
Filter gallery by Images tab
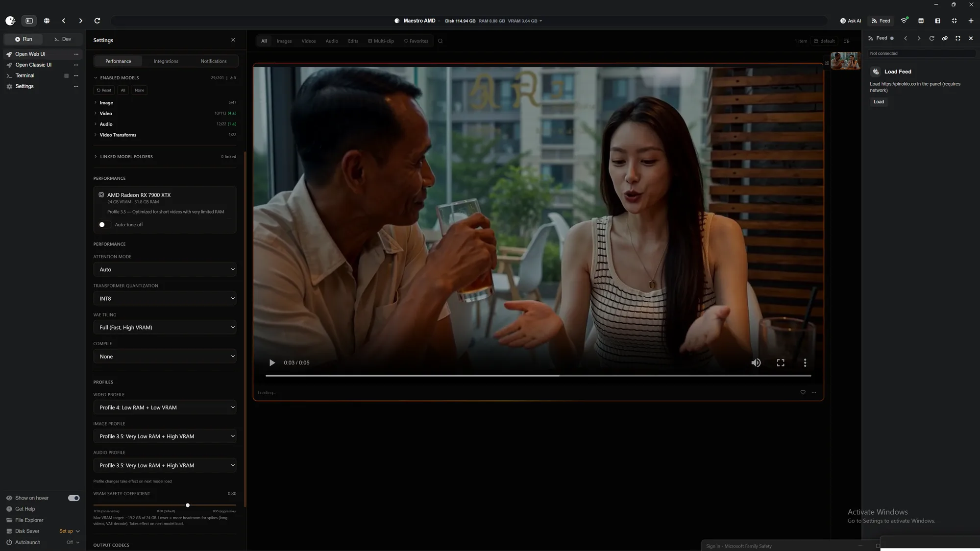point(284,41)
